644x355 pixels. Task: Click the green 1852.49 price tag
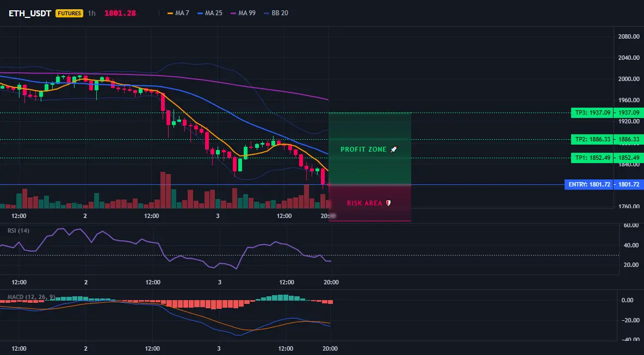(x=628, y=158)
